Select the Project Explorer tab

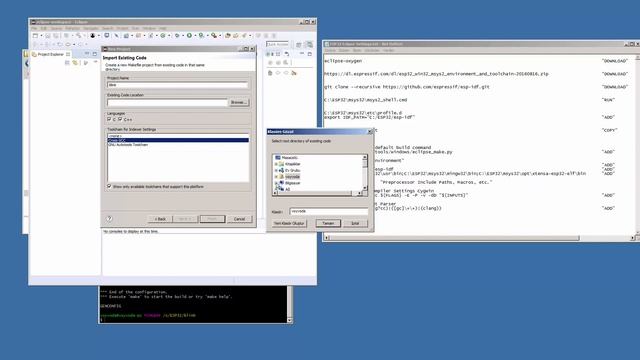(x=51, y=54)
